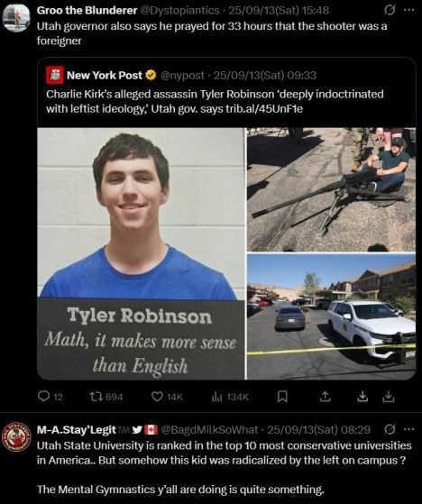Screen dimensions: 422x504
Task: View analytics showing 134K views
Action: pyautogui.click(x=230, y=398)
